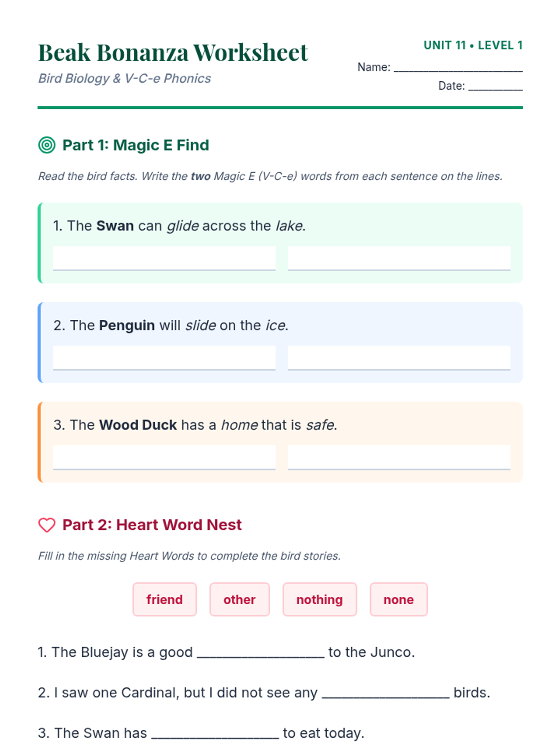Click second answer box under Penguin sentence
560x747 pixels.
pos(399,358)
